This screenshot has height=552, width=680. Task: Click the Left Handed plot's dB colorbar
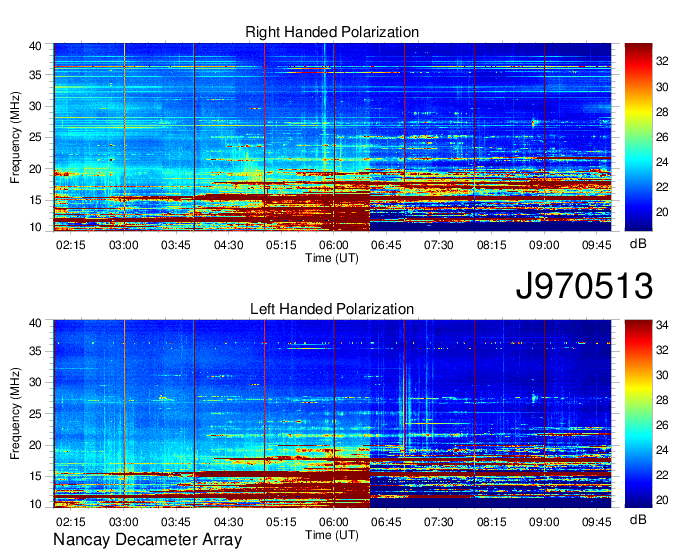(x=638, y=414)
